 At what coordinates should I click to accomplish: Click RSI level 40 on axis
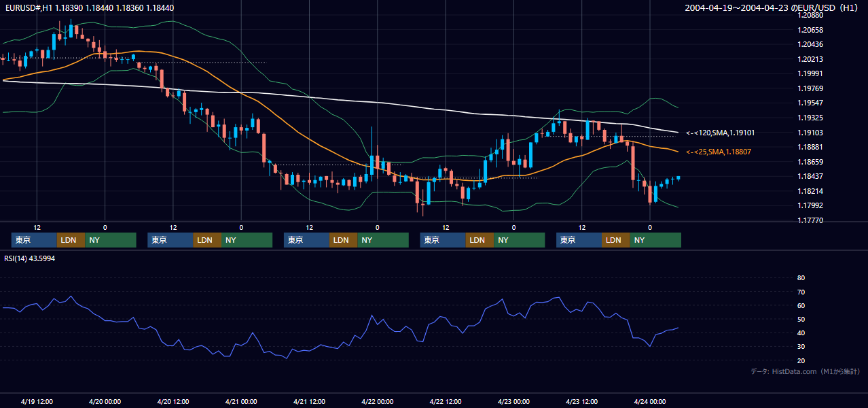pos(801,333)
